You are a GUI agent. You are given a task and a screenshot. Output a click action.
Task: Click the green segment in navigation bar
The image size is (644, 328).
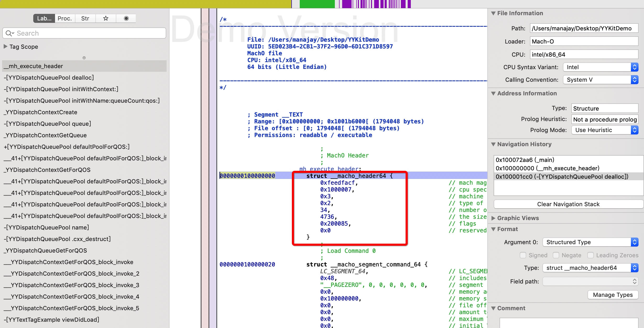317,4
